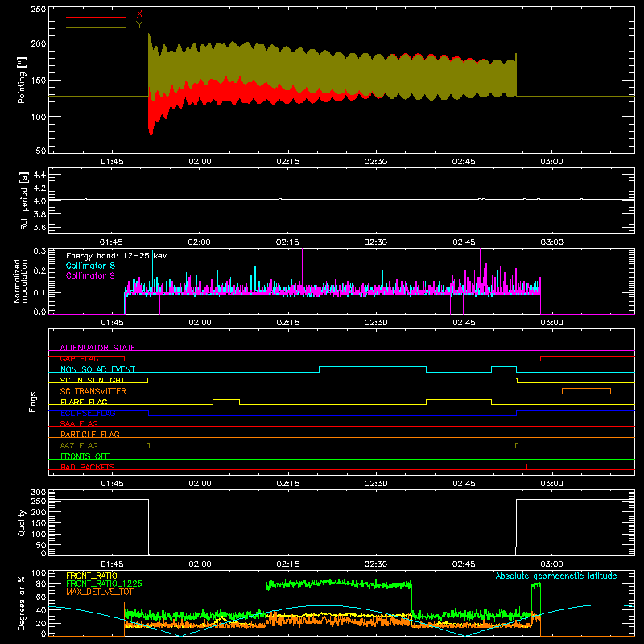Click the 'Degrees or %' axis label
Image resolution: width=644 pixels, height=644 pixels.
(22, 603)
